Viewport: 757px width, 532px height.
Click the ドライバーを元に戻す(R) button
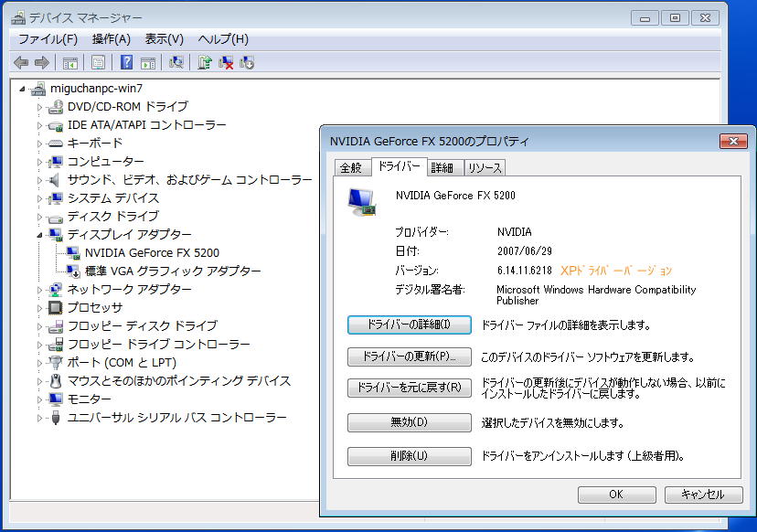pyautogui.click(x=410, y=388)
